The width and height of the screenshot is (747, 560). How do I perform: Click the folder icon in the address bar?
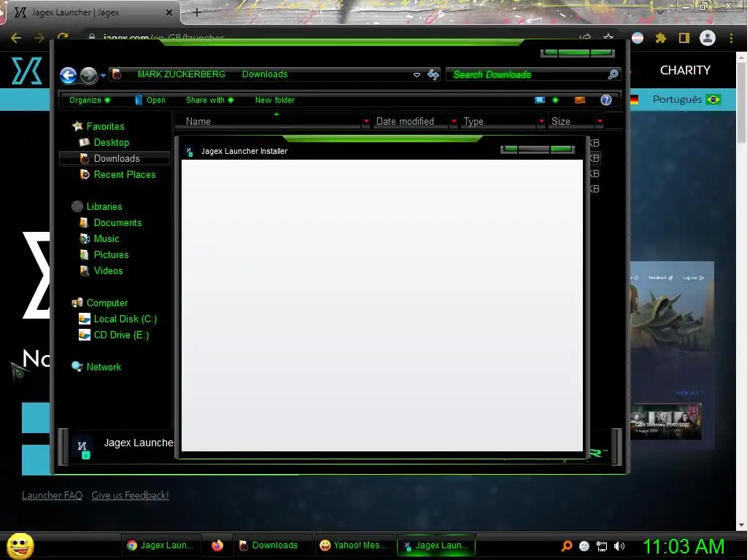pos(117,74)
